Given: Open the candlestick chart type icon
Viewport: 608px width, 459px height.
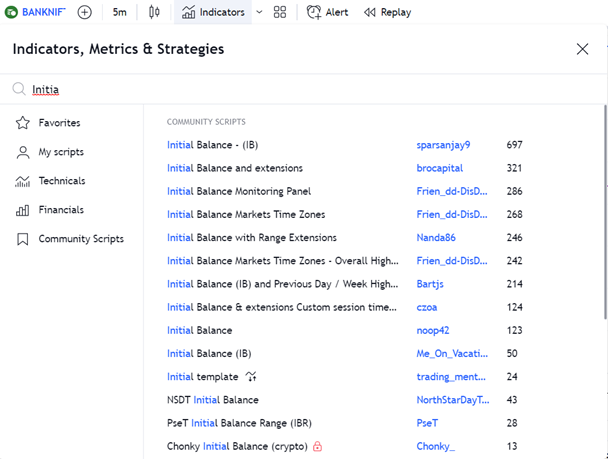Looking at the screenshot, I should pyautogui.click(x=154, y=12).
